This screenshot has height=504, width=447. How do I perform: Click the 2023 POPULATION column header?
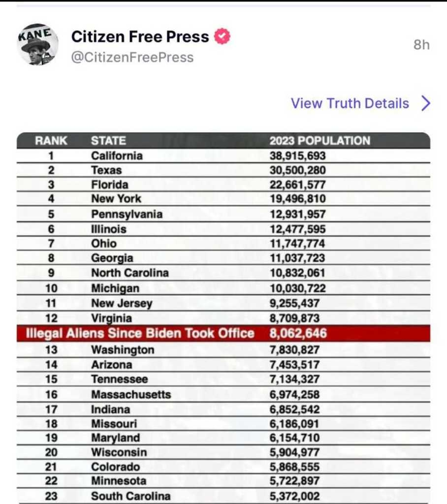tap(319, 141)
